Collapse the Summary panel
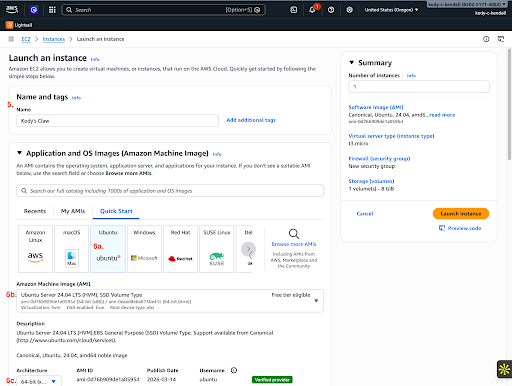Image resolution: width=512 pixels, height=386 pixels. [351, 62]
